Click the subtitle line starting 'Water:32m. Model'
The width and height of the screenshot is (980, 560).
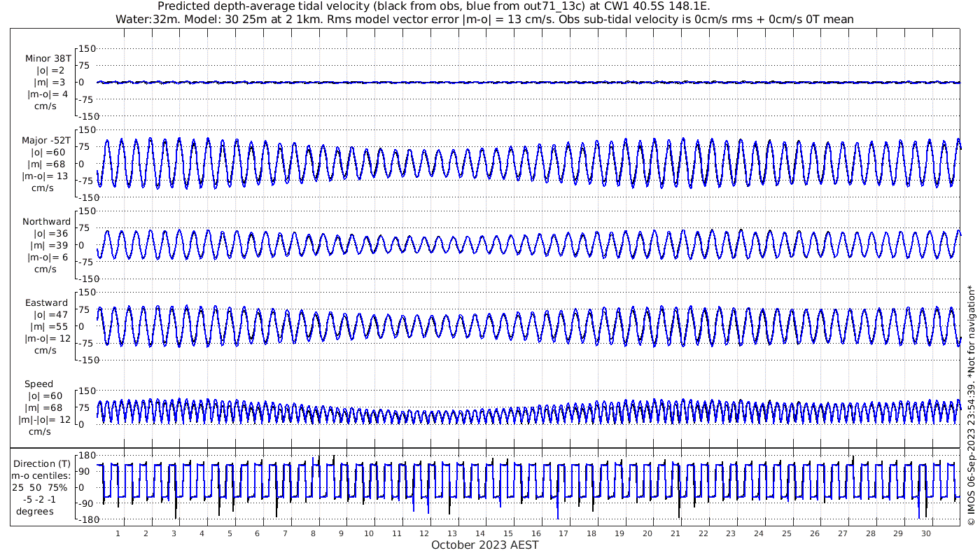tap(484, 20)
